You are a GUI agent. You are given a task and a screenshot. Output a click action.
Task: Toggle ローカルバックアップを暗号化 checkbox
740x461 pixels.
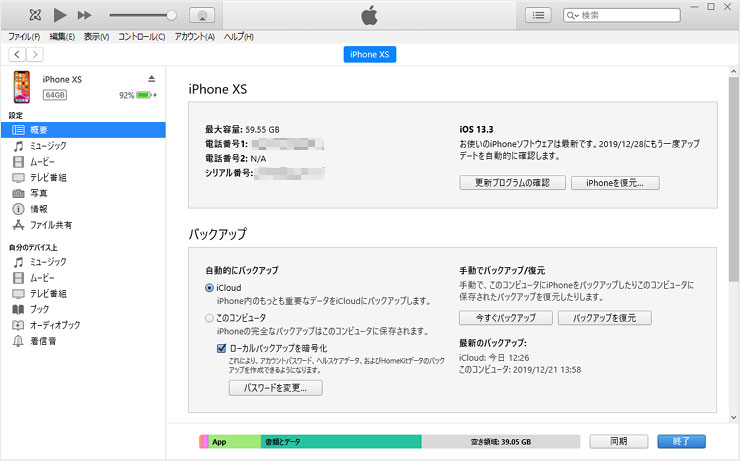click(x=222, y=347)
